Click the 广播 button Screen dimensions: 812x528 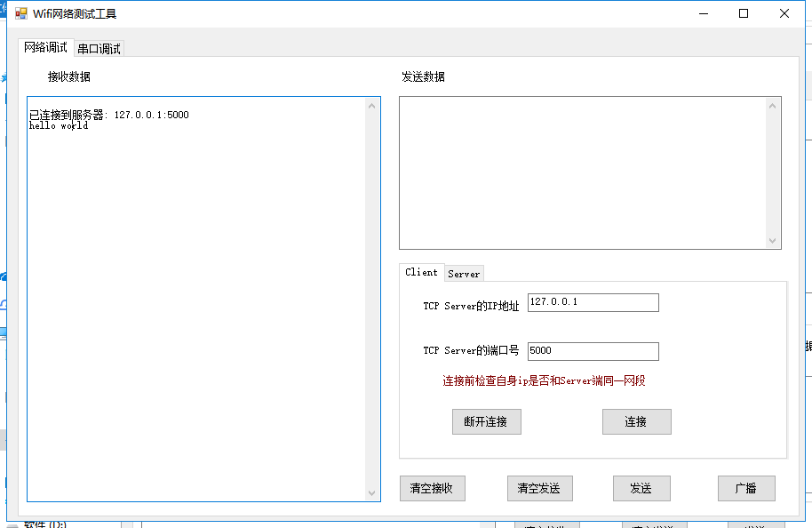[745, 488]
